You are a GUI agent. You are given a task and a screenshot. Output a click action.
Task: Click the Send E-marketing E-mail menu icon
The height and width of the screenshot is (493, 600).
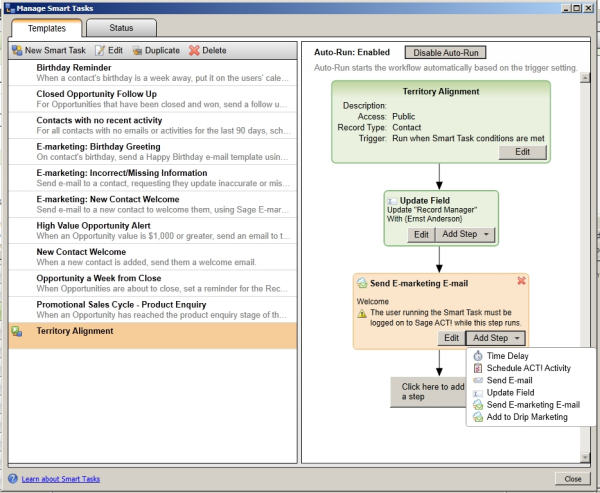click(478, 405)
